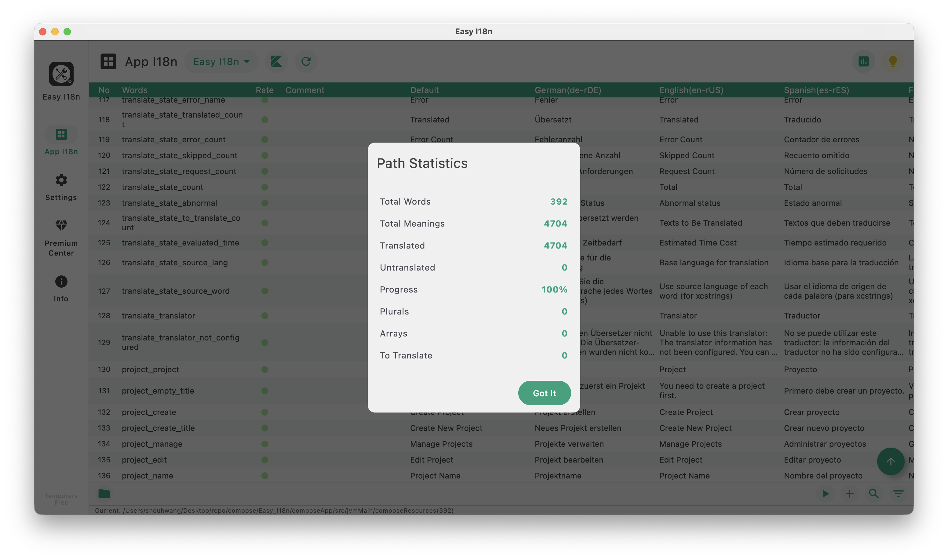Click the To Translate label in dialog
The image size is (948, 560).
tap(406, 355)
